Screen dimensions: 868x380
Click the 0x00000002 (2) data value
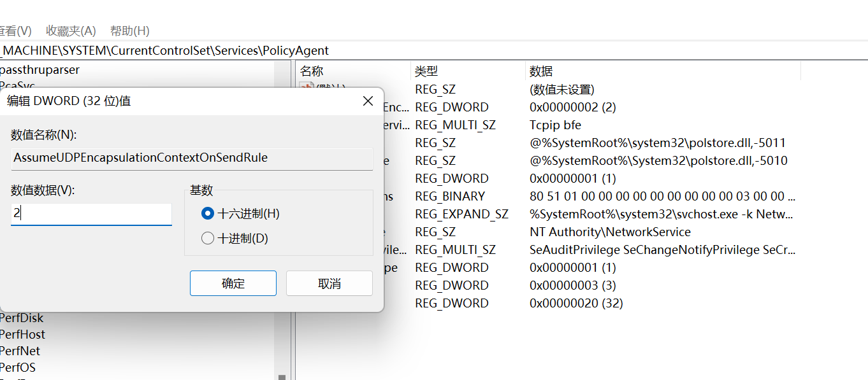pyautogui.click(x=573, y=107)
